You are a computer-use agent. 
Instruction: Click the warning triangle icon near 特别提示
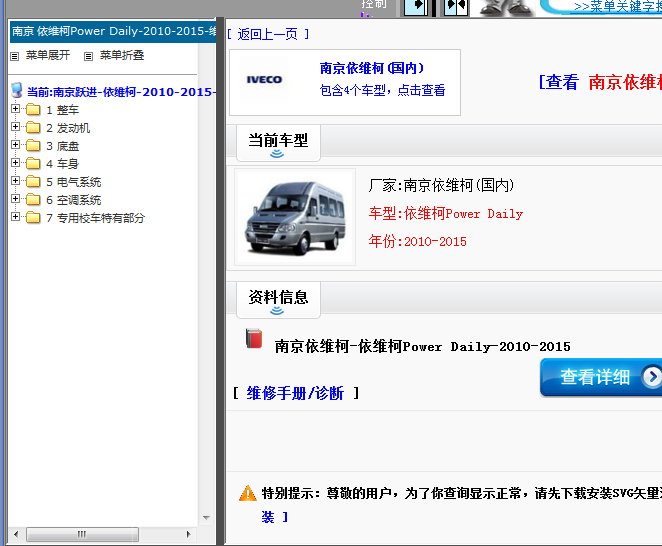pyautogui.click(x=248, y=493)
